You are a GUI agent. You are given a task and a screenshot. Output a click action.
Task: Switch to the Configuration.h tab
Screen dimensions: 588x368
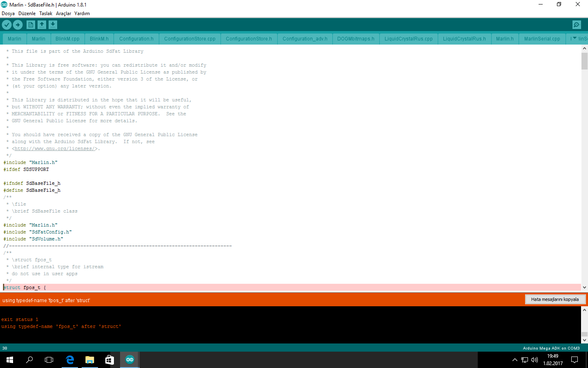click(136, 39)
